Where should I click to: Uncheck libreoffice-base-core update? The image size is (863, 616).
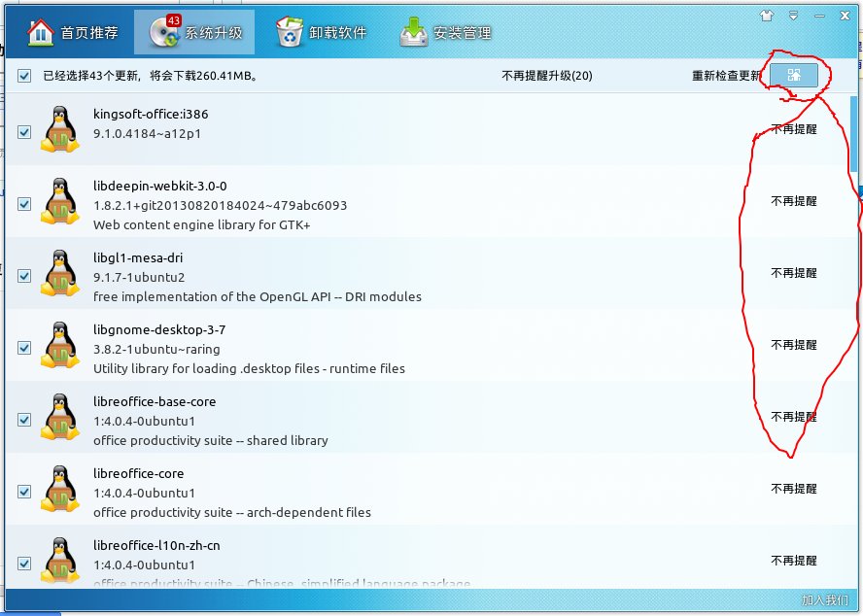click(x=24, y=420)
